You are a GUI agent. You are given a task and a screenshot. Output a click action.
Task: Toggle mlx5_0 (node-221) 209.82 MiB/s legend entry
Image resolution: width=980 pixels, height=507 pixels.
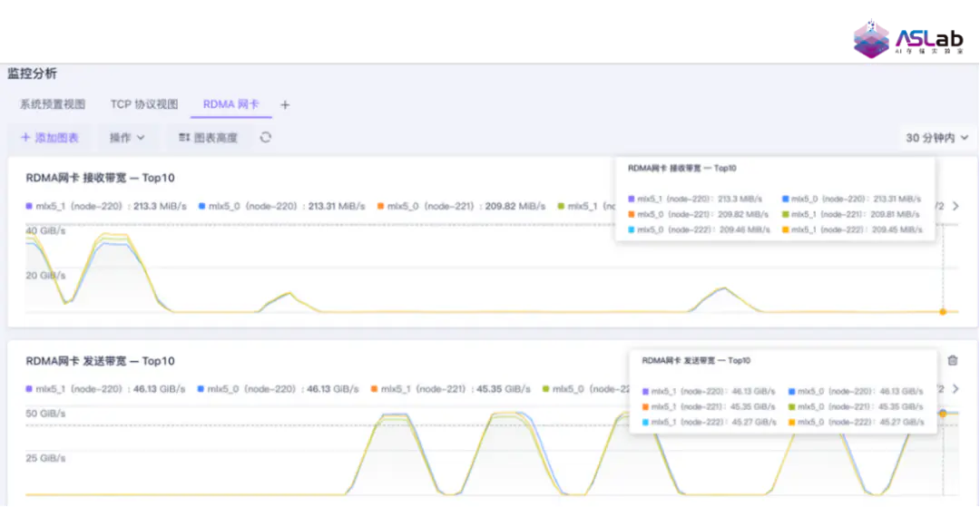[461, 206]
